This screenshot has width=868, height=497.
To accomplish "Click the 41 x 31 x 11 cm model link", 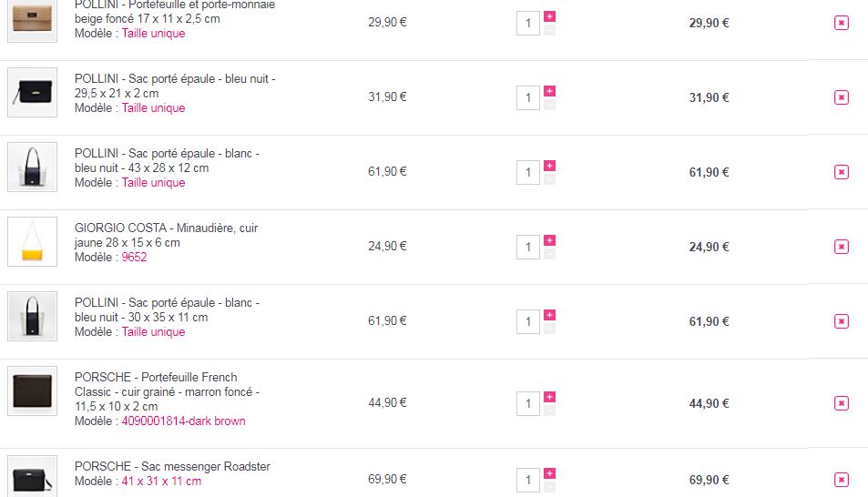I will tap(161, 482).
